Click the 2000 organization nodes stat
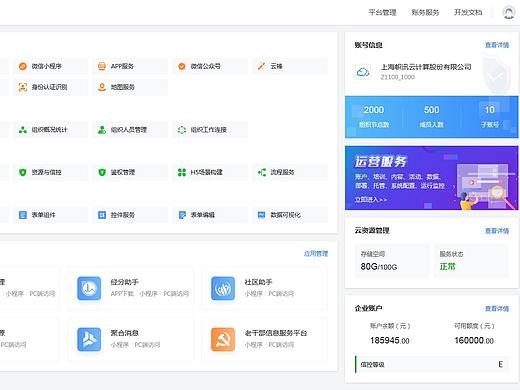520x390 pixels. [374, 110]
